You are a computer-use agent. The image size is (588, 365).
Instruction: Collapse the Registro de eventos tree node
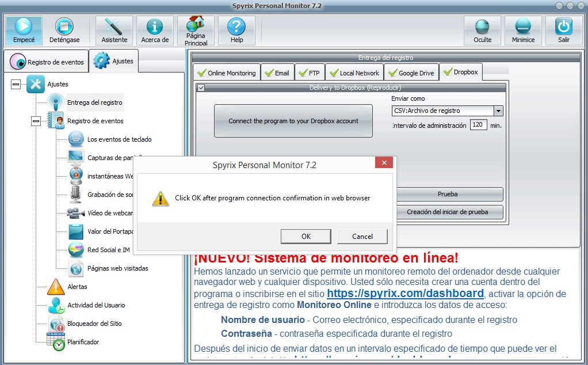tap(36, 121)
